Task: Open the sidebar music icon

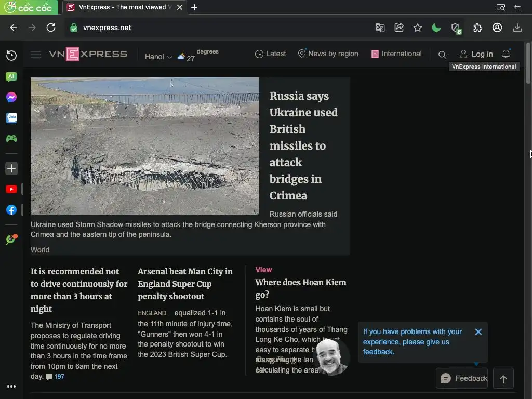Action: [11, 239]
